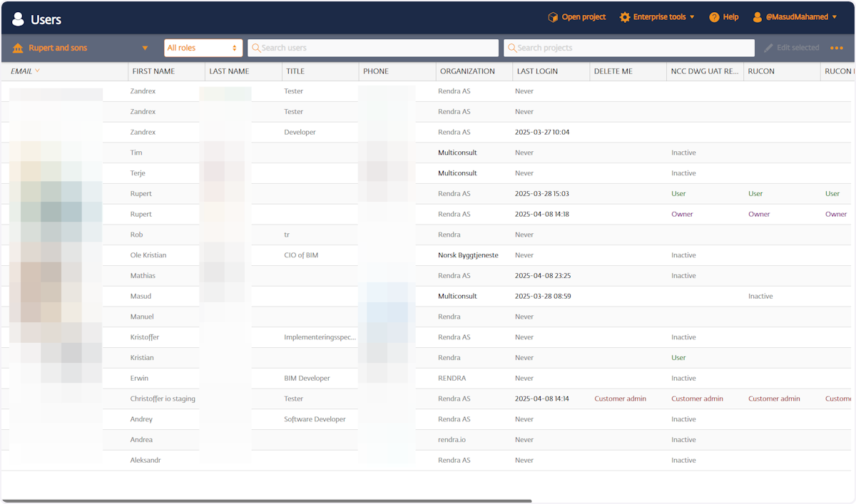
Task: Expand the Rupert and sons organization dropdown
Action: (145, 48)
